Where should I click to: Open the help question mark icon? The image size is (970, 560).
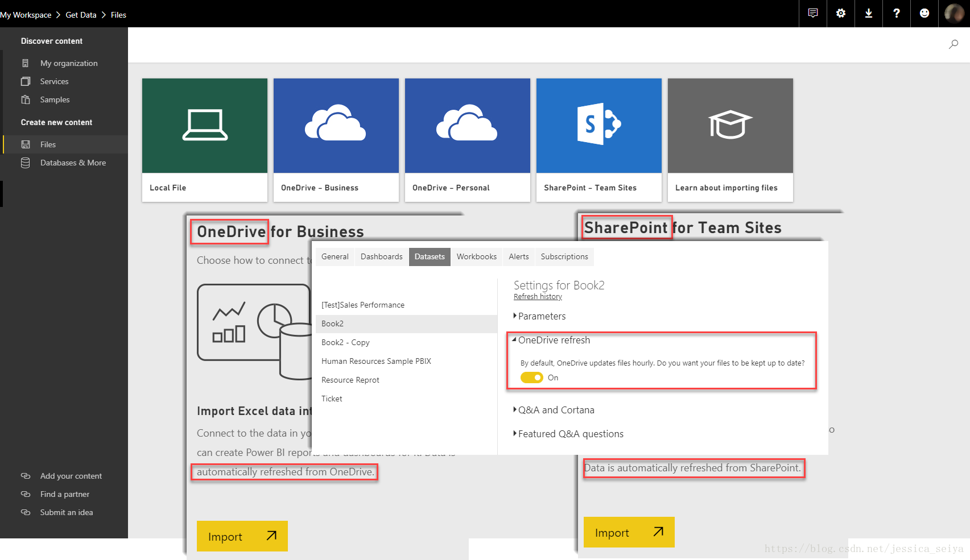(897, 13)
